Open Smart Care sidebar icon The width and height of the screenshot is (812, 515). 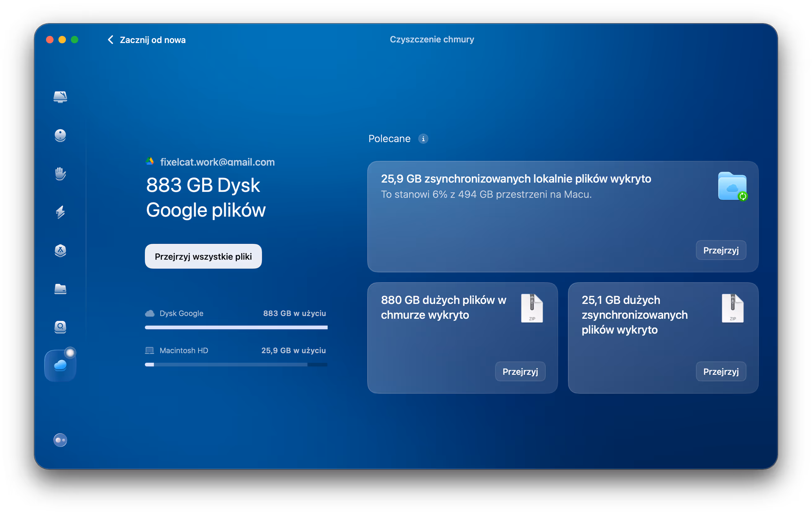click(60, 97)
